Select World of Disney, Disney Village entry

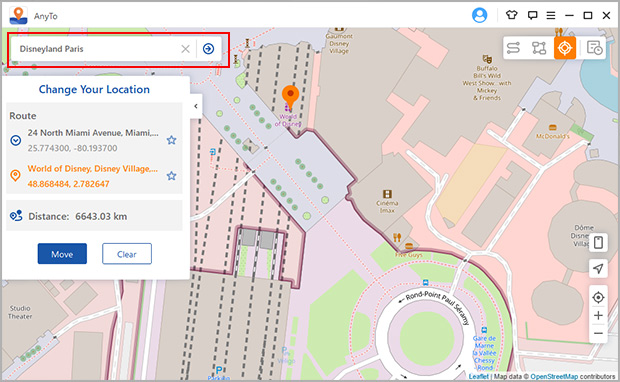(93, 168)
